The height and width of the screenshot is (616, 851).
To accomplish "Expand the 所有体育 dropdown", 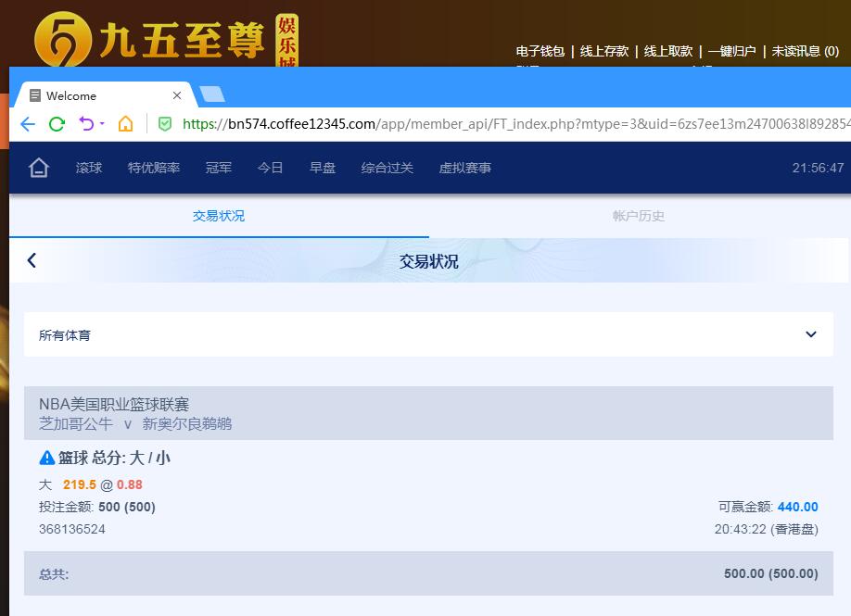I will (810, 334).
